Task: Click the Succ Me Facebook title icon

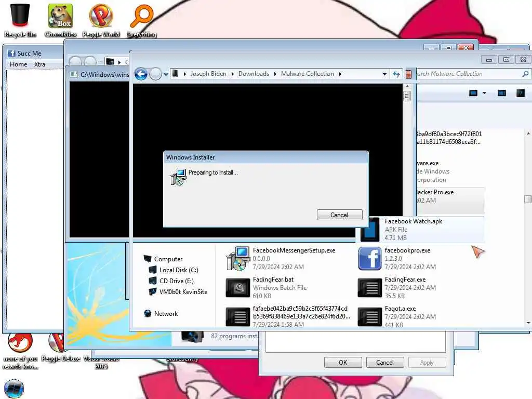Action: [11, 54]
